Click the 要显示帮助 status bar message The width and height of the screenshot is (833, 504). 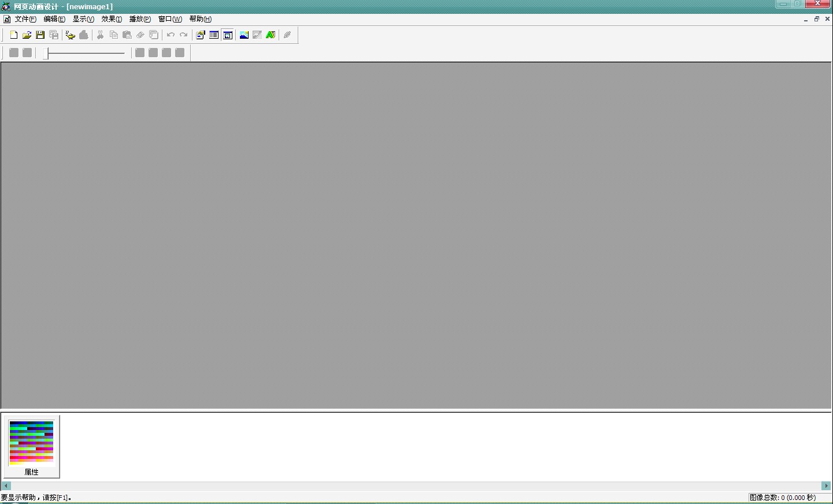pos(36,498)
